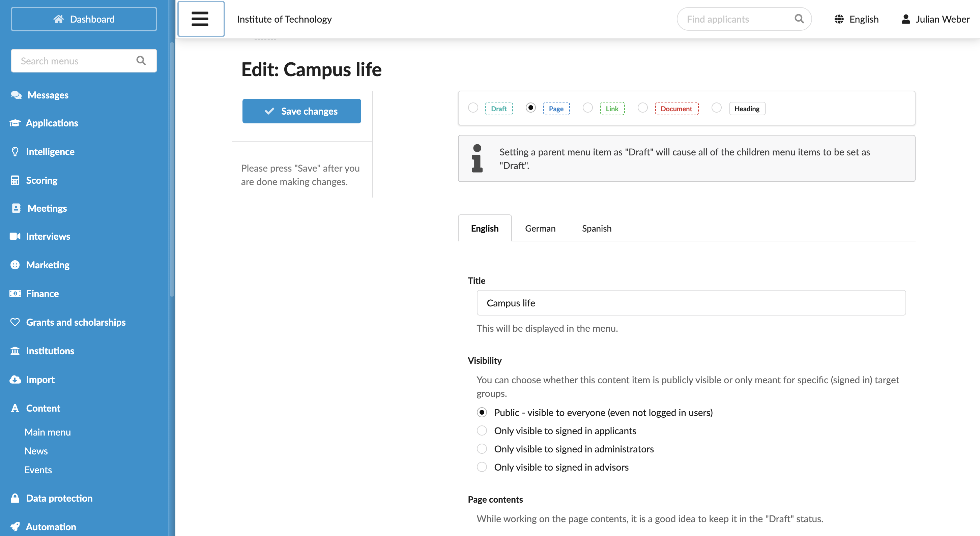This screenshot has width=980, height=536.
Task: Select the Draft status radio button
Action: [x=473, y=108]
